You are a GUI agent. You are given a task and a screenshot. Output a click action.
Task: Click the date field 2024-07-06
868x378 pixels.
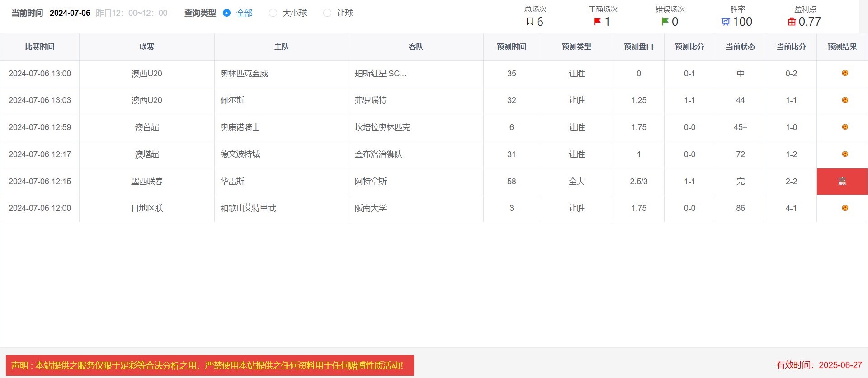(x=70, y=13)
